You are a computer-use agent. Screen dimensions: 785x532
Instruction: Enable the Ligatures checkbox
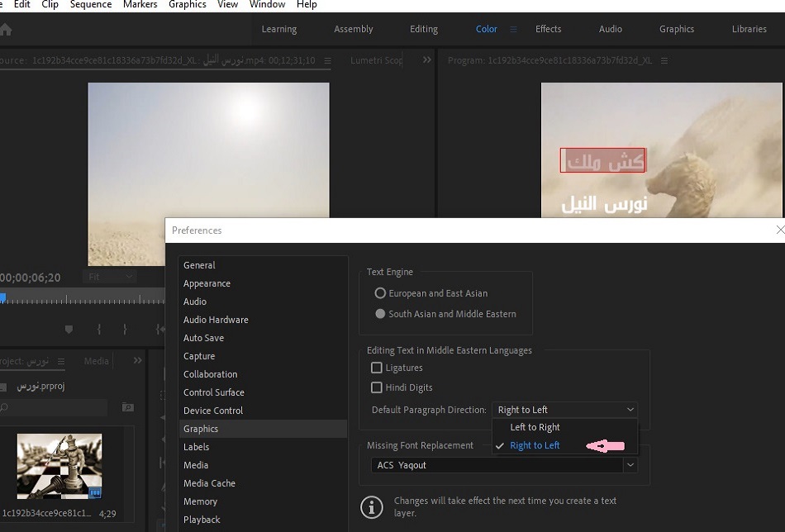(377, 368)
